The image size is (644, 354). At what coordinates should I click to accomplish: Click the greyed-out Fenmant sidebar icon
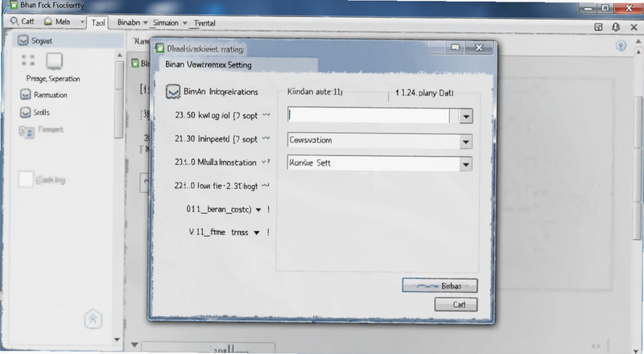coord(27,131)
